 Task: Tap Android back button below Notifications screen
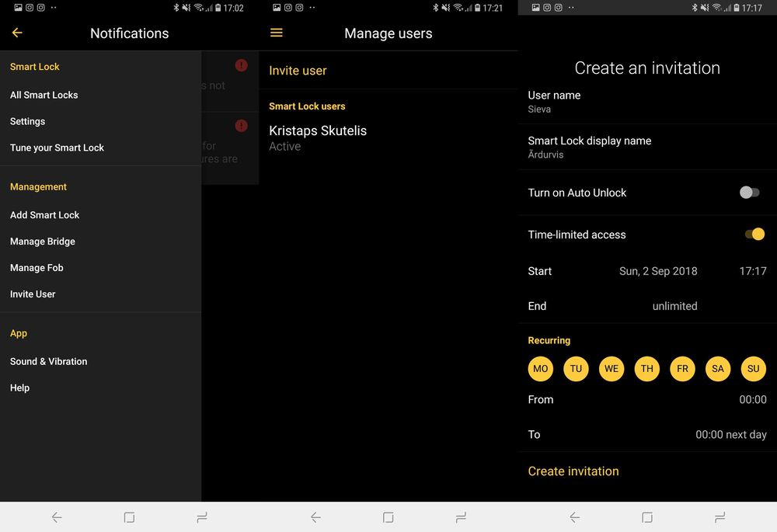57,518
